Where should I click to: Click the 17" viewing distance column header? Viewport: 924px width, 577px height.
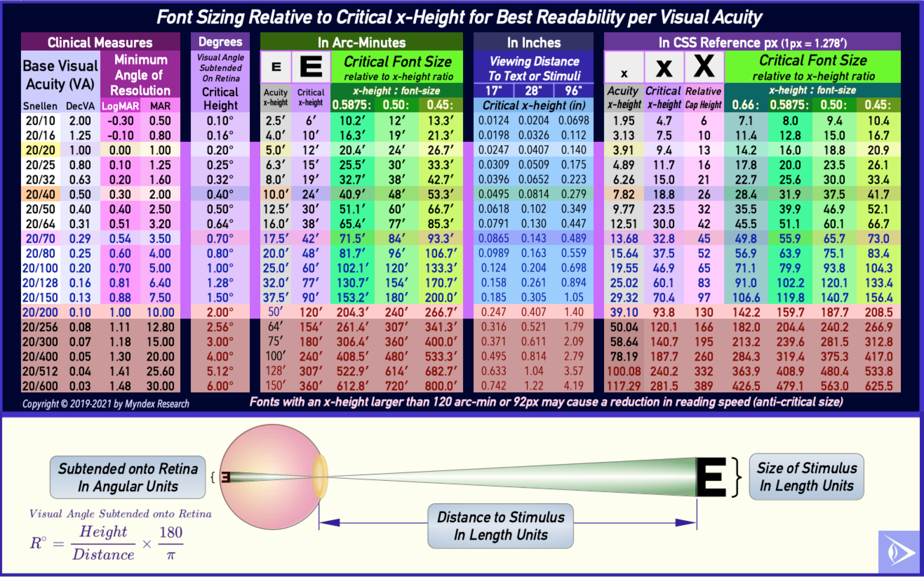(494, 91)
